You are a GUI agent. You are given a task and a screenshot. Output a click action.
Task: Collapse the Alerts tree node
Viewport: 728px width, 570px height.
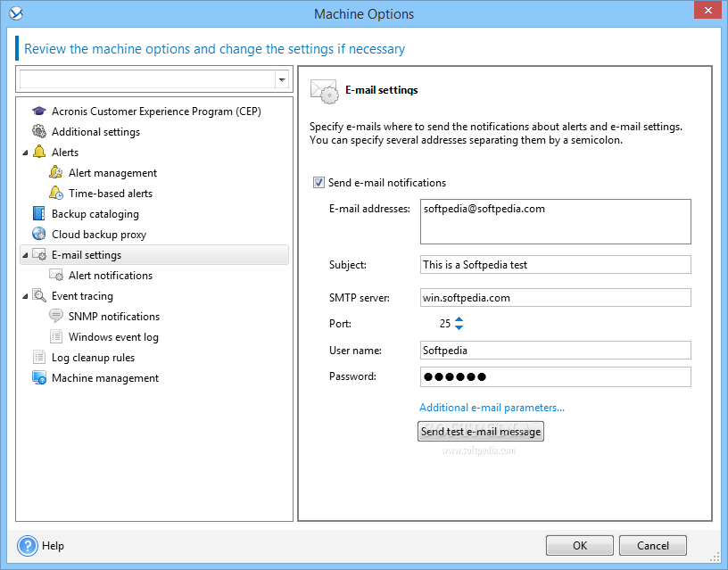[25, 153]
